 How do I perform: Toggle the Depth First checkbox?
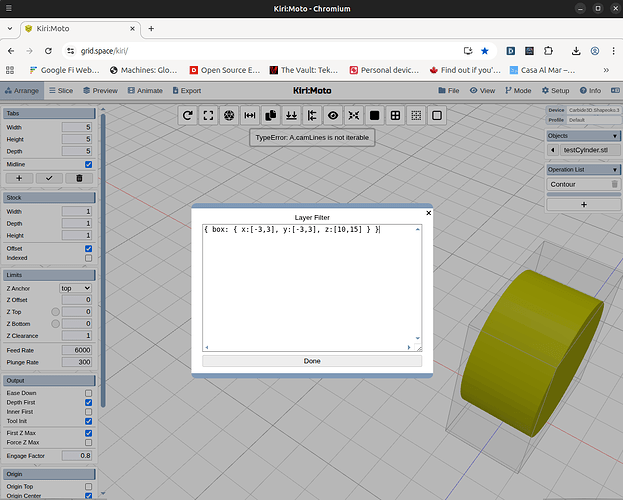(88, 402)
